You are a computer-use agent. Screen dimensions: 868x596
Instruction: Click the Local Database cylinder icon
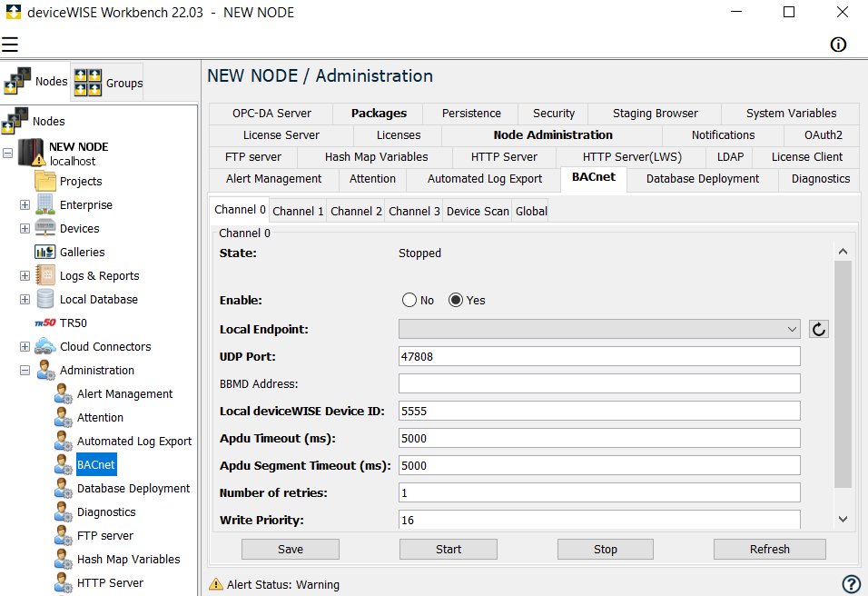pos(45,299)
